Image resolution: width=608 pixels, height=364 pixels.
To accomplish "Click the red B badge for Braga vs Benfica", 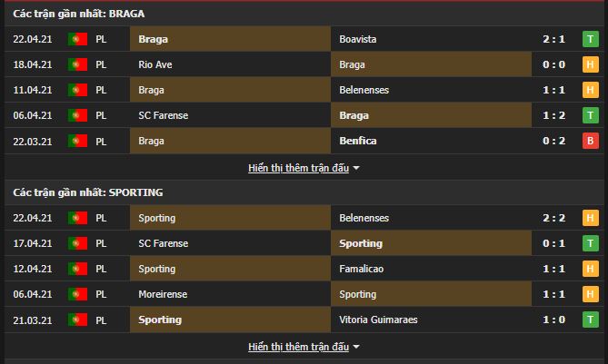I will (x=589, y=142).
